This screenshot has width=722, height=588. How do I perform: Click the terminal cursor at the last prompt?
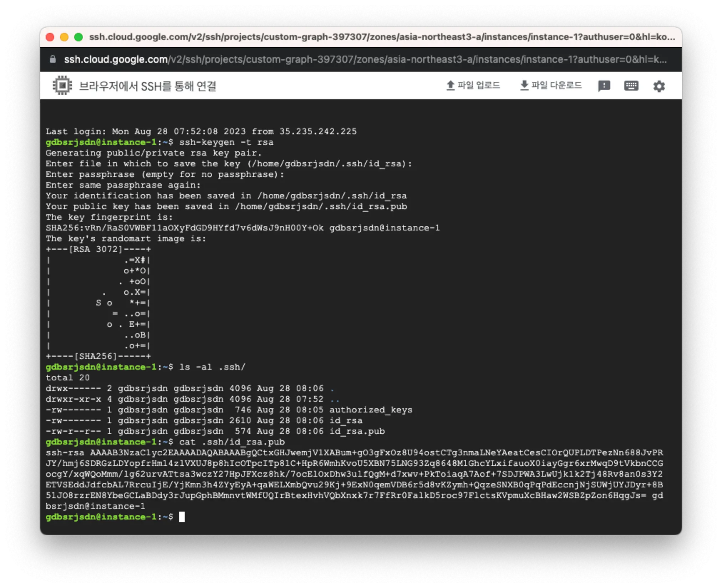tap(182, 517)
